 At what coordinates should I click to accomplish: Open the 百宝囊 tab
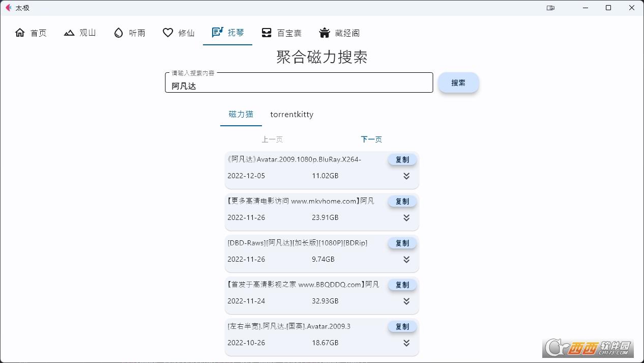[281, 33]
